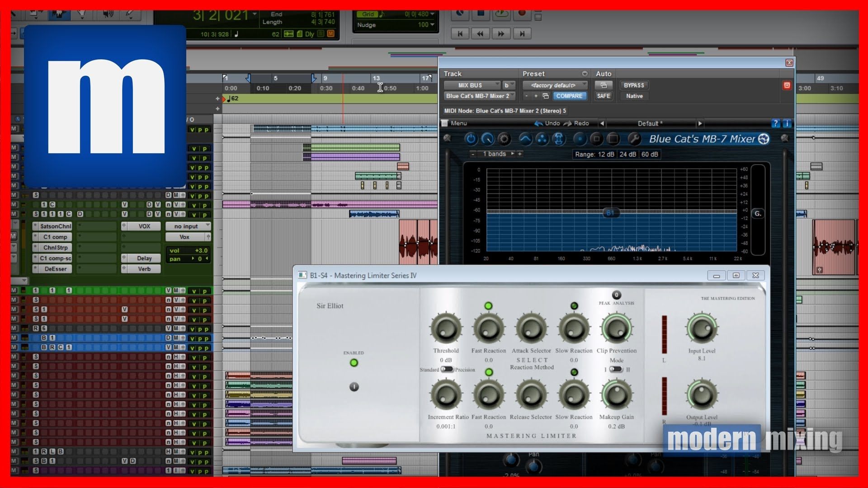Screen dimensions: 868x488
Task: Click the gear icon in MB-7 toolbar
Action: [x=504, y=139]
